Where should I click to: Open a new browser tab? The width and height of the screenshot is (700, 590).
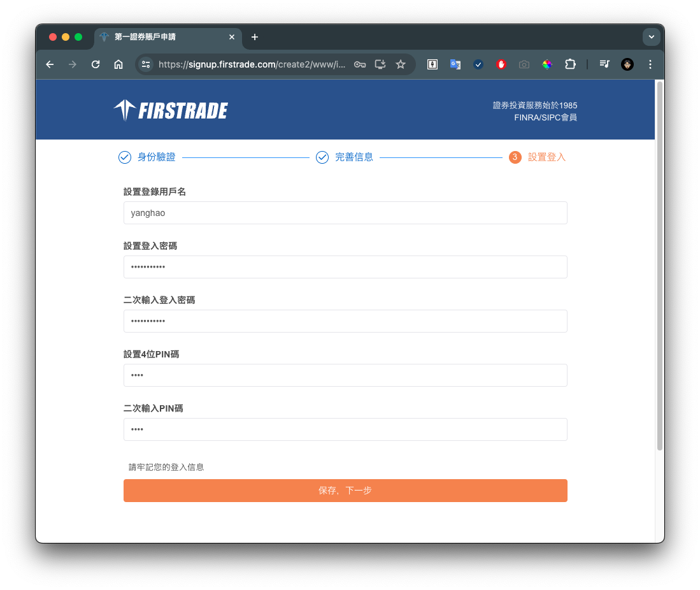tap(255, 37)
